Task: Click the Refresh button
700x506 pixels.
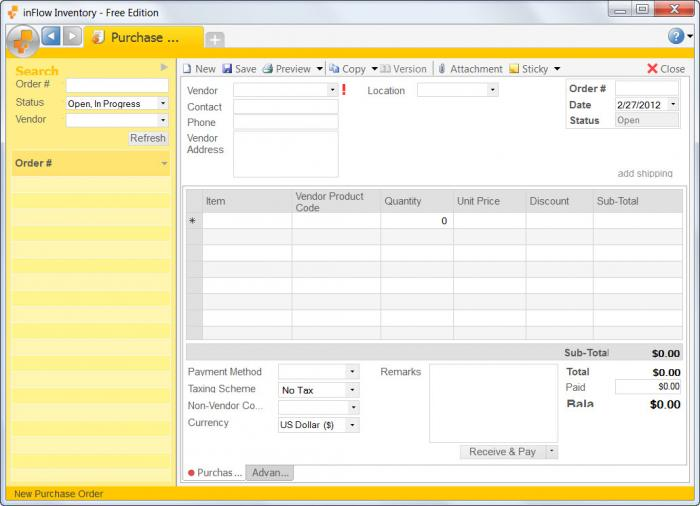Action: pyautogui.click(x=148, y=138)
